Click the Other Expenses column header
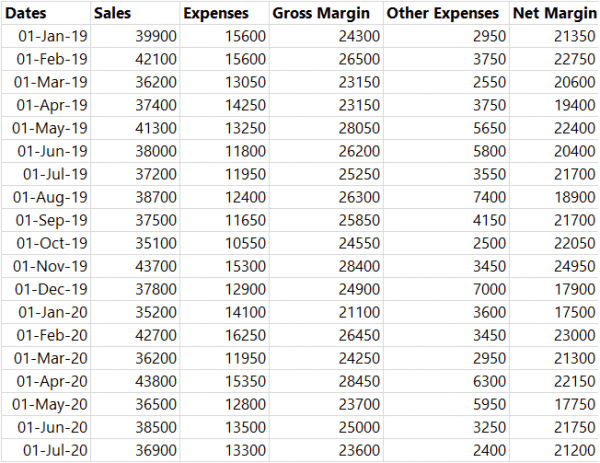This screenshot has height=463, width=600. point(447,13)
